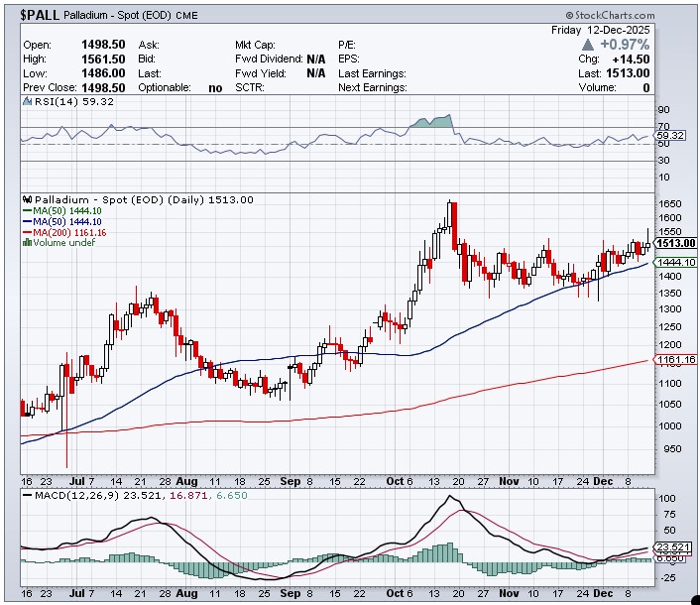Click the 1513.00 last price tag on axis
The height and width of the screenshot is (605, 700).
click(x=675, y=243)
